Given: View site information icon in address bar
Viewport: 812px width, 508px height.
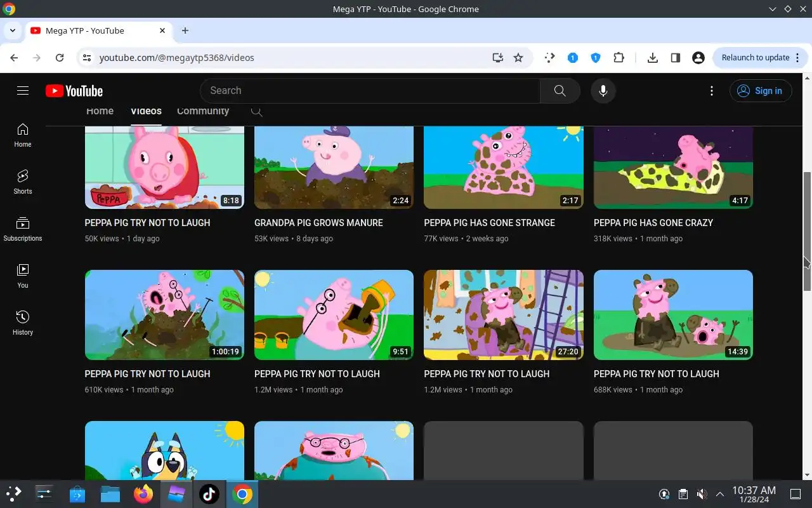Looking at the screenshot, I should 87,58.
